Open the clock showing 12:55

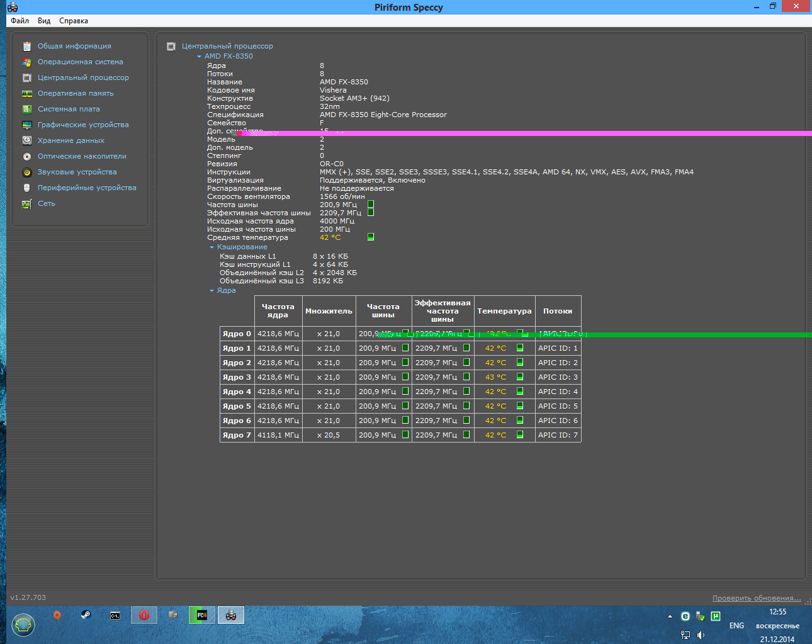[777, 612]
